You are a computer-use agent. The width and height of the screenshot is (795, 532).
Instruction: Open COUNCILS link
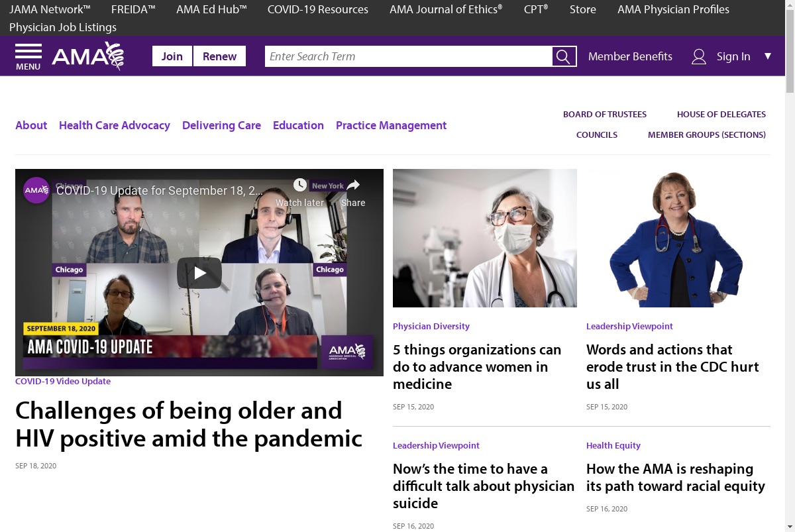[x=597, y=134]
